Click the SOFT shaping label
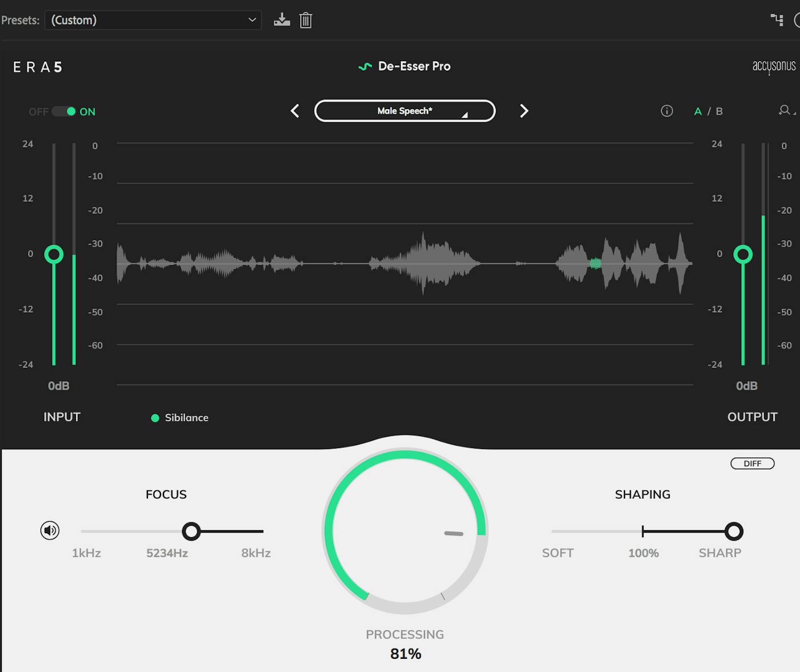This screenshot has width=800, height=672. tap(558, 553)
